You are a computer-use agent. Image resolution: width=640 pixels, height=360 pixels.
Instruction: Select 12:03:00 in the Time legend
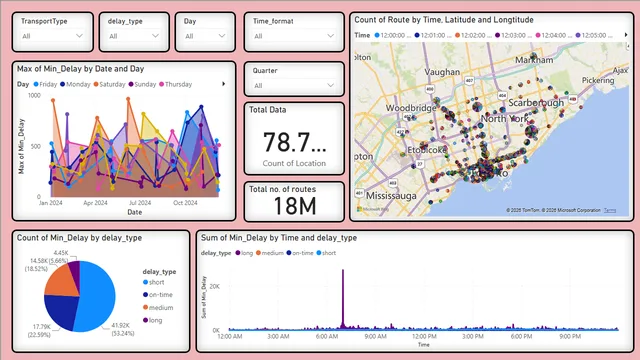[x=513, y=35]
